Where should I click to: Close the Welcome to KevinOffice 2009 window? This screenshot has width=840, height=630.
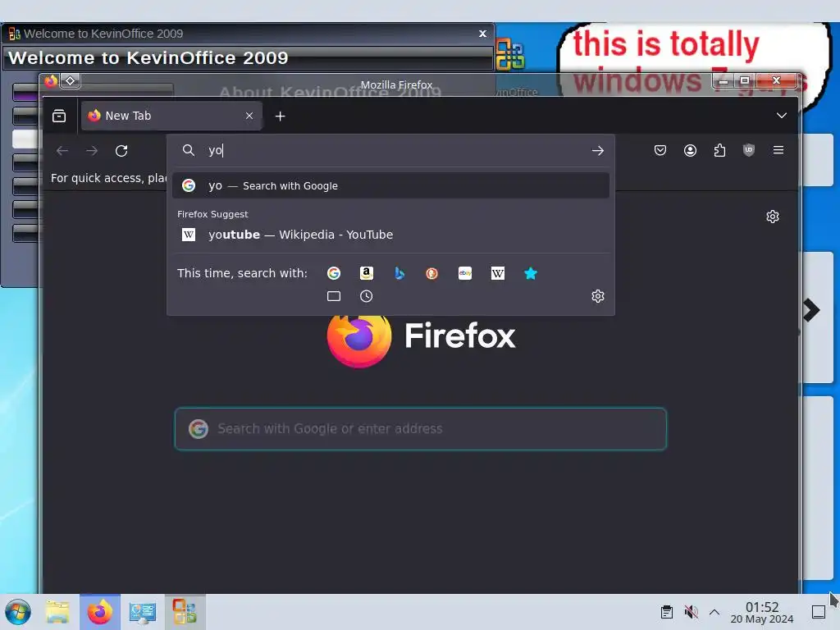482,33
